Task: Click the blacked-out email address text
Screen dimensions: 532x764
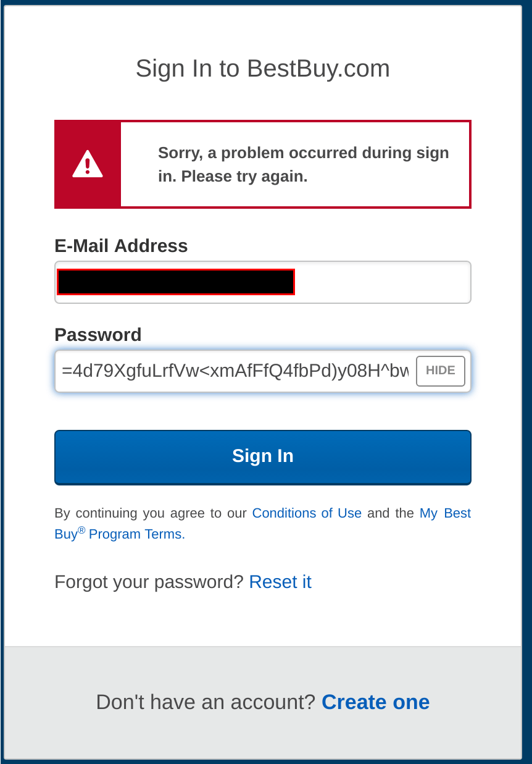Action: click(176, 282)
